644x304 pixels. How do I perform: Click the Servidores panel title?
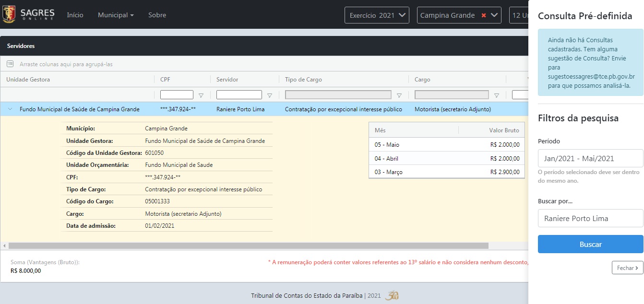pyautogui.click(x=21, y=46)
